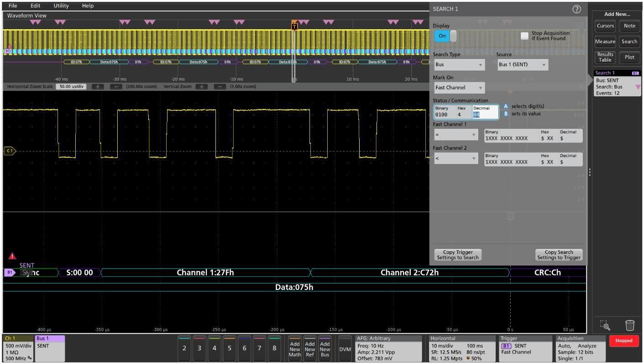This screenshot has width=644, height=364.
Task: Open the Utility menu
Action: pos(61,5)
